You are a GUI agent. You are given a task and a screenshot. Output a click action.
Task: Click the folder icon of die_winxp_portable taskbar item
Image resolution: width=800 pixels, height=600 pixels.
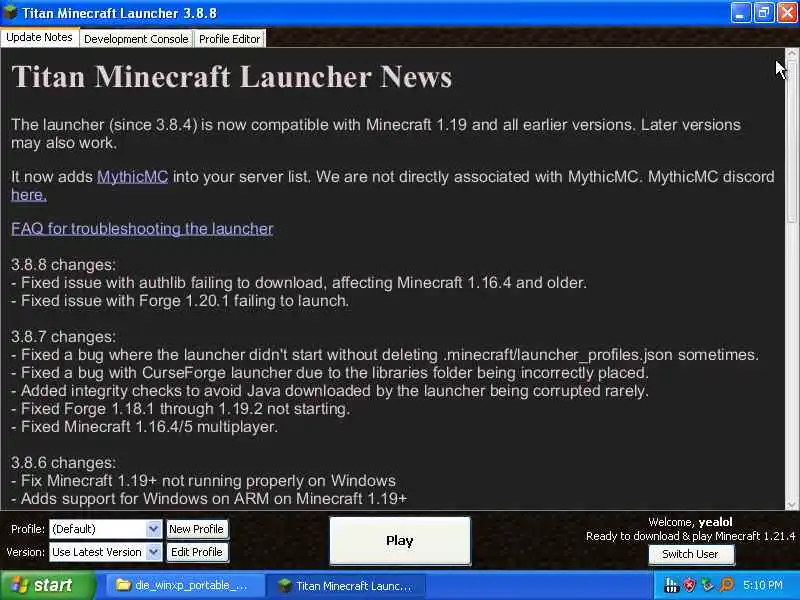tap(123, 585)
